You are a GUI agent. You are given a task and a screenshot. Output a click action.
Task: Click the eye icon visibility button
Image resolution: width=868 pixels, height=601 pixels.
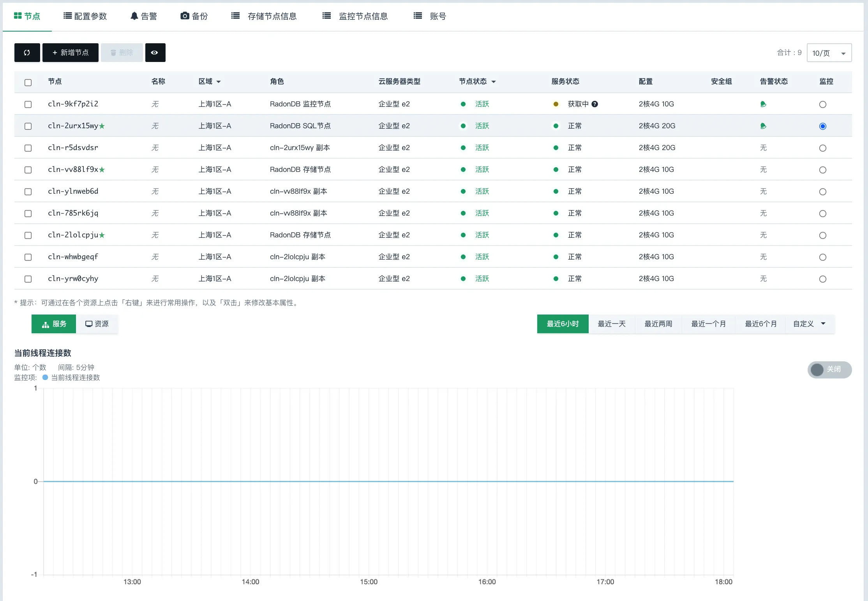click(x=155, y=53)
